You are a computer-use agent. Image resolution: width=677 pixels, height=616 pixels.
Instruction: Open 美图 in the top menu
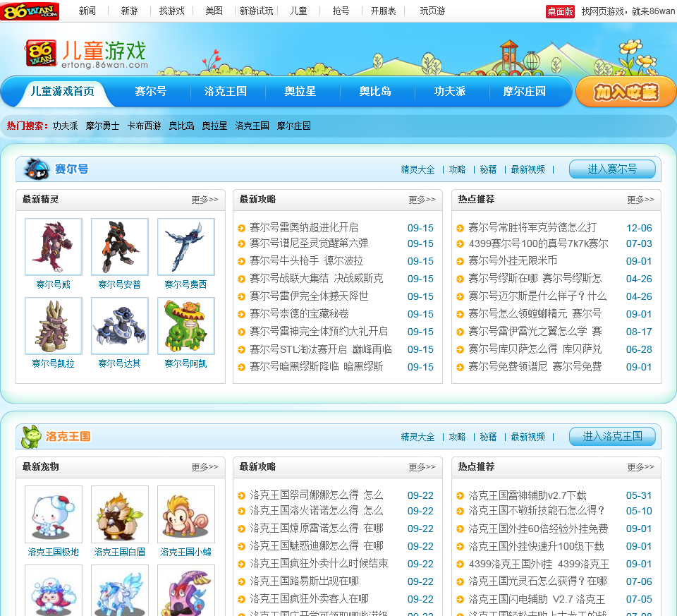click(x=214, y=11)
